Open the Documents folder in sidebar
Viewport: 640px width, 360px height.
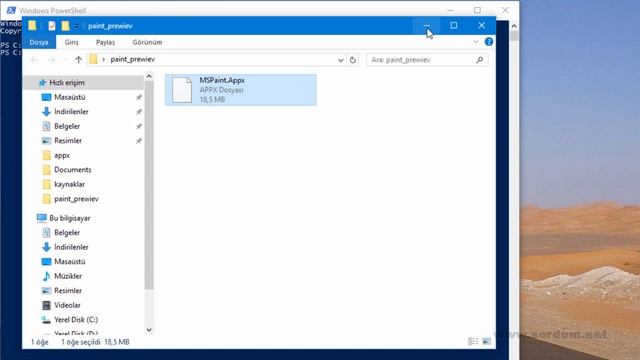(x=73, y=170)
